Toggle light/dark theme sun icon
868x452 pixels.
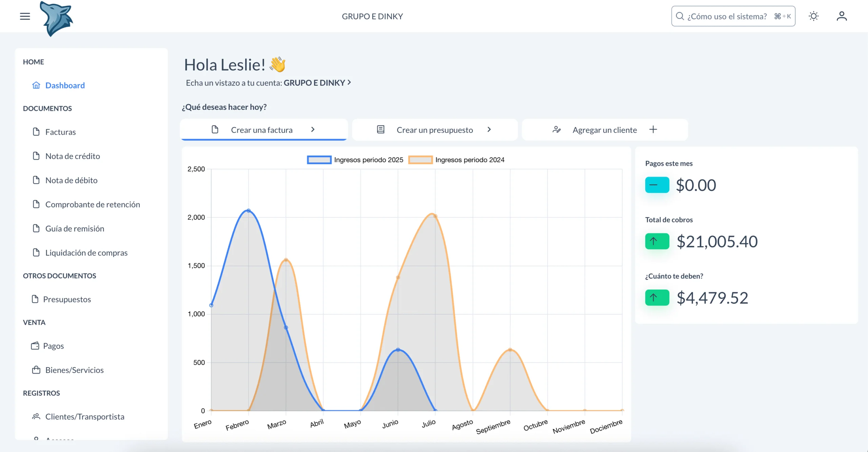[813, 16]
